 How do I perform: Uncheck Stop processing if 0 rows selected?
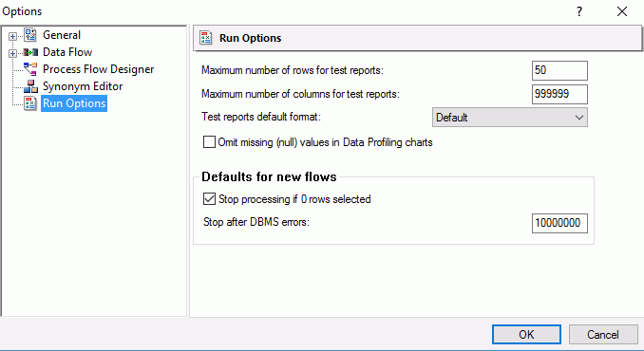[210, 199]
